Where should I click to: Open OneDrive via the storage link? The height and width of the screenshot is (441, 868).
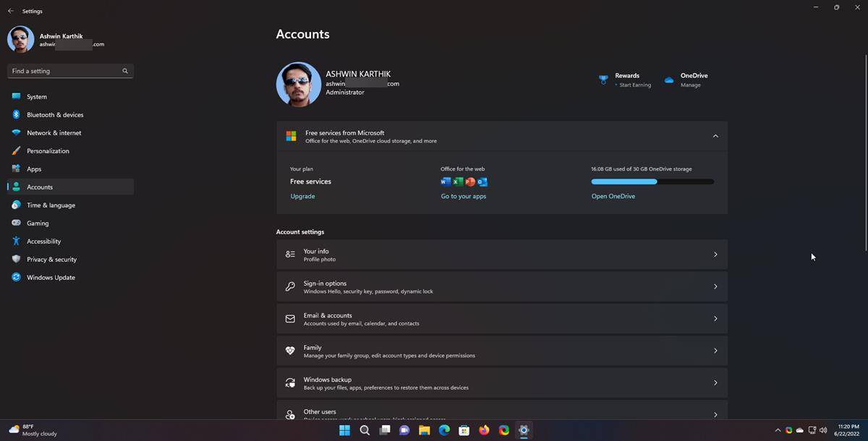coord(613,196)
